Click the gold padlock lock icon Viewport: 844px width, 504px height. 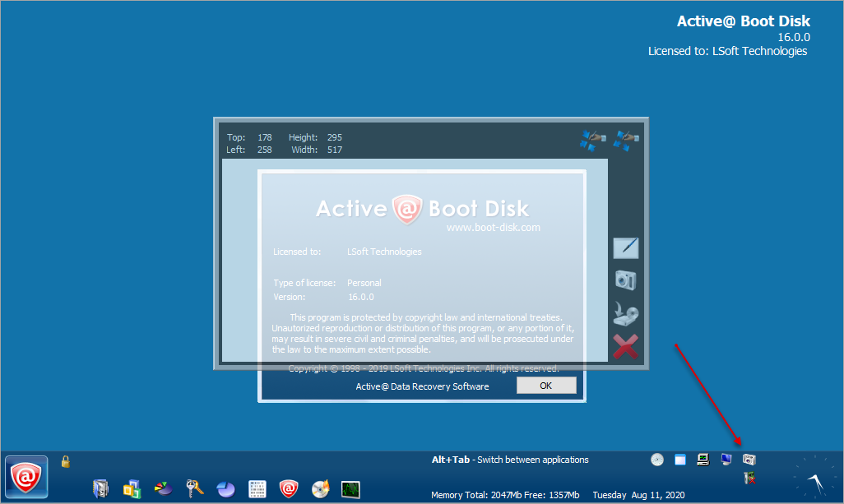[x=66, y=461]
